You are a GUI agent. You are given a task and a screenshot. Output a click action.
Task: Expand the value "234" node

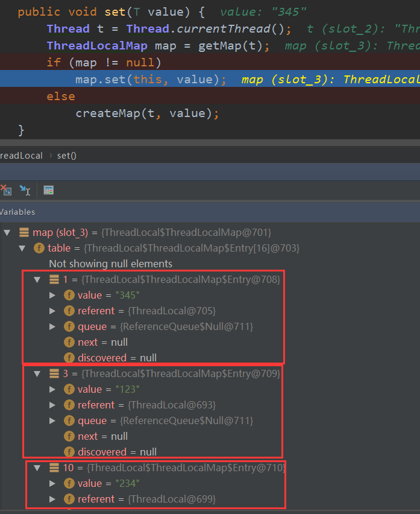52,483
